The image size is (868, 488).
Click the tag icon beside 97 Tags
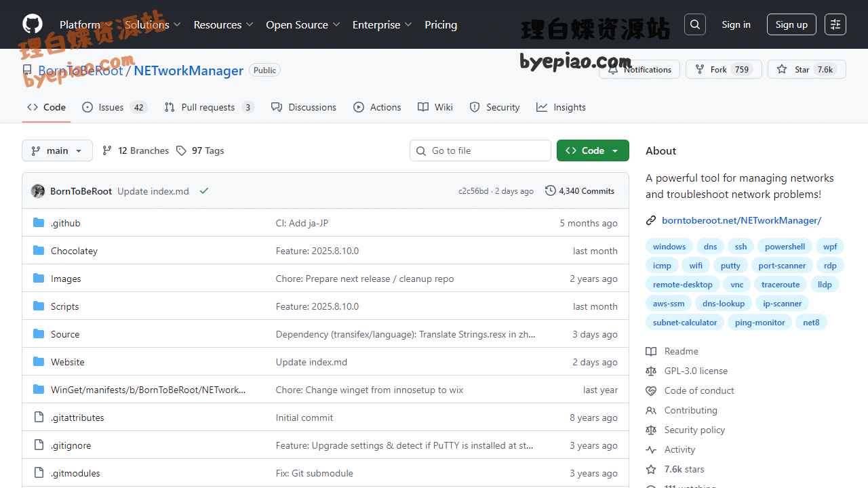pyautogui.click(x=181, y=150)
